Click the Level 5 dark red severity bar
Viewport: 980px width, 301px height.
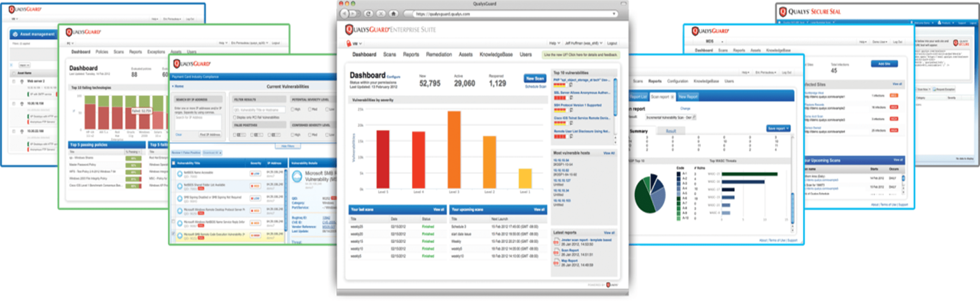click(383, 160)
